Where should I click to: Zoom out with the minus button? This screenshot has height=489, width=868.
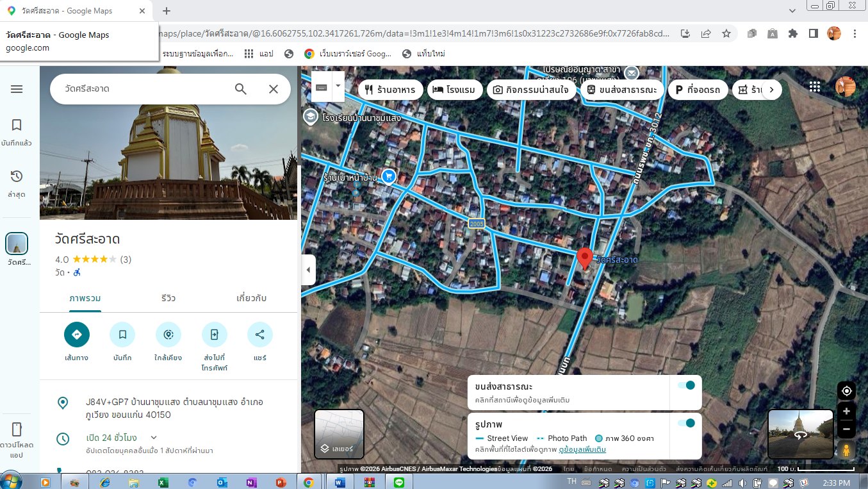[x=847, y=429]
